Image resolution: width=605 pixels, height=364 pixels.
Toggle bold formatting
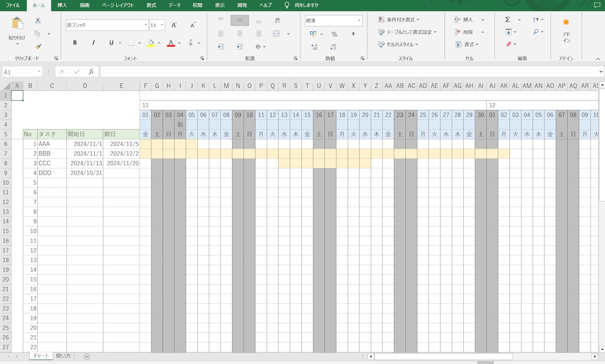pyautogui.click(x=75, y=43)
